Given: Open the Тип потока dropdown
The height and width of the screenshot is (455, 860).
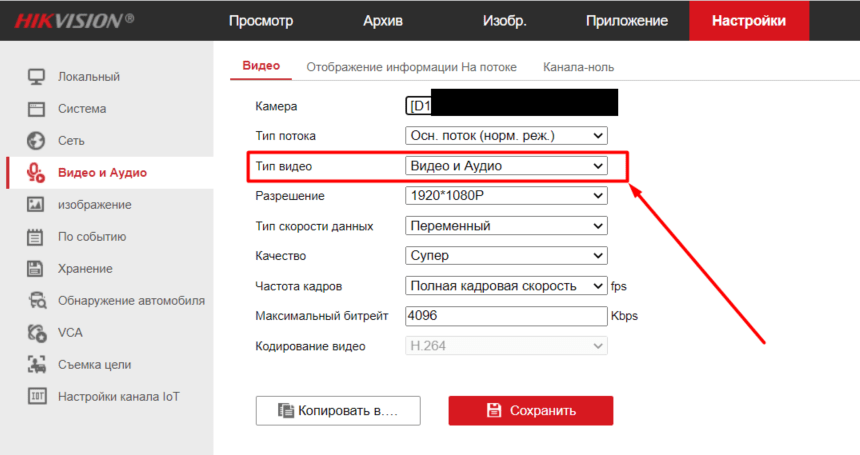Looking at the screenshot, I should point(505,135).
